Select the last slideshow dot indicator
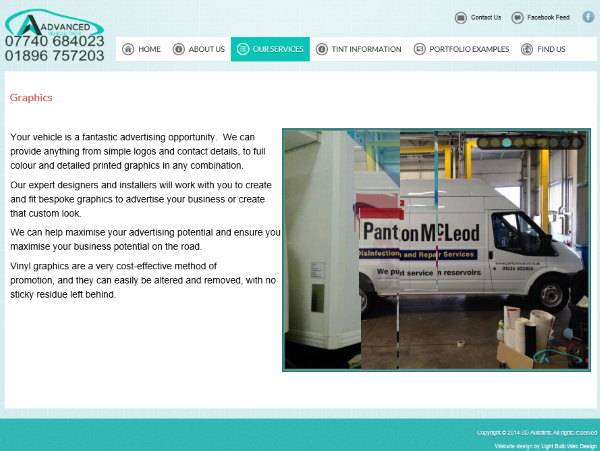600x451 pixels. tap(578, 143)
